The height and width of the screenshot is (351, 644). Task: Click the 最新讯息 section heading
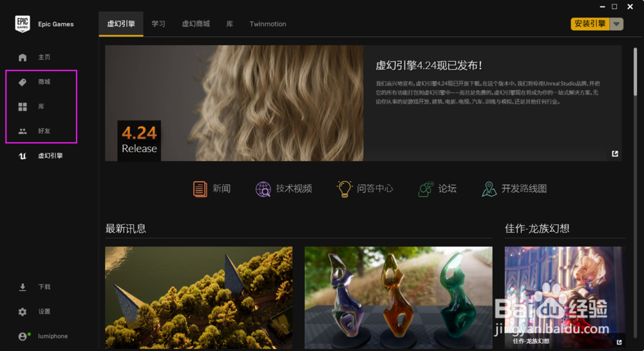coord(126,229)
